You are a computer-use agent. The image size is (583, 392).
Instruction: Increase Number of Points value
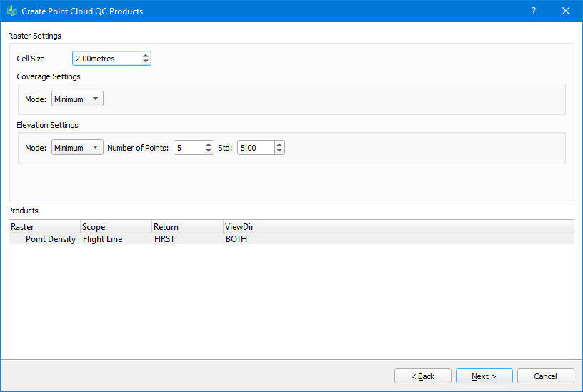209,144
